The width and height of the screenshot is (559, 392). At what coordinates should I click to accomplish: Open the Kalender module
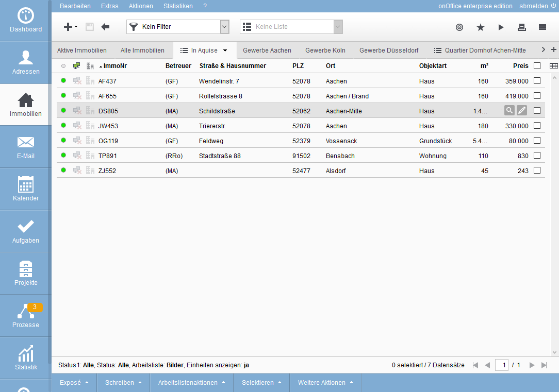[26, 189]
